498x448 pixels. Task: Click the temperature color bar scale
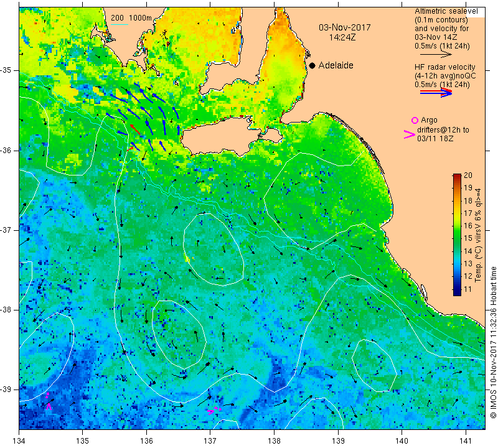[x=457, y=235]
